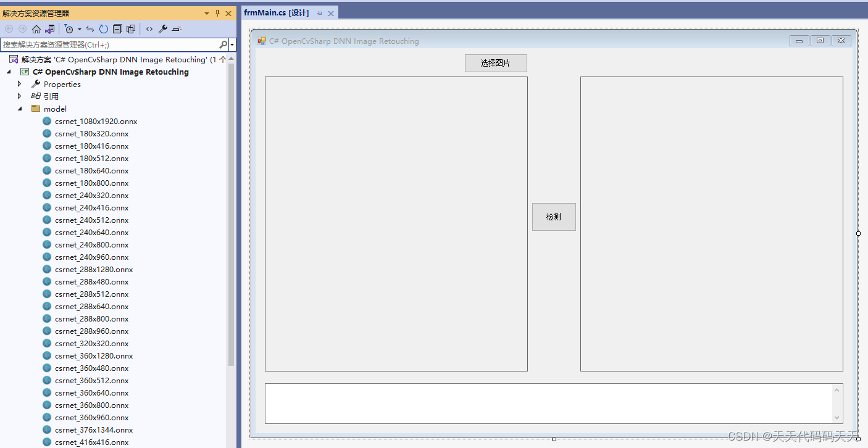Image resolution: width=868 pixels, height=448 pixels.
Task: Collapse all nodes in Solution Explorer
Action: [x=117, y=29]
